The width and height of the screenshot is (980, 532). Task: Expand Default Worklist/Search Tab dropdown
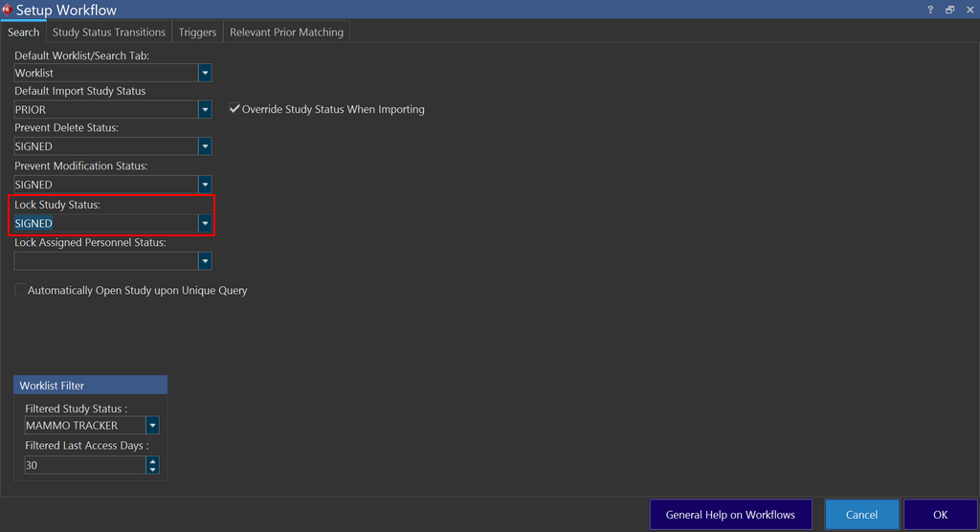tap(205, 73)
